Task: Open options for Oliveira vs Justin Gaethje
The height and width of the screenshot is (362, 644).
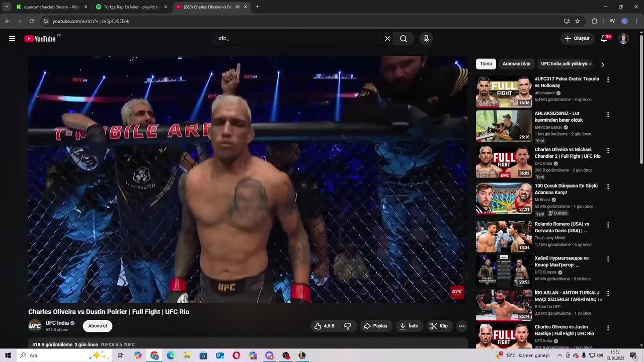Action: point(608,327)
